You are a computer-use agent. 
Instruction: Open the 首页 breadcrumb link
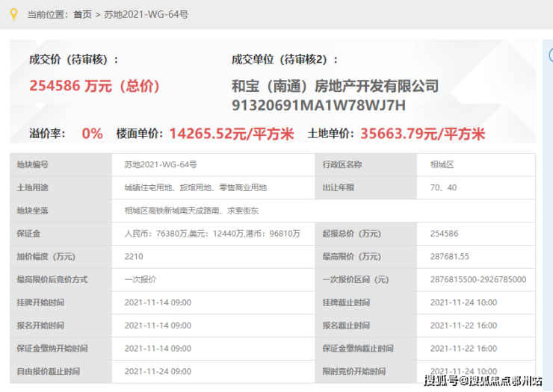tap(82, 14)
